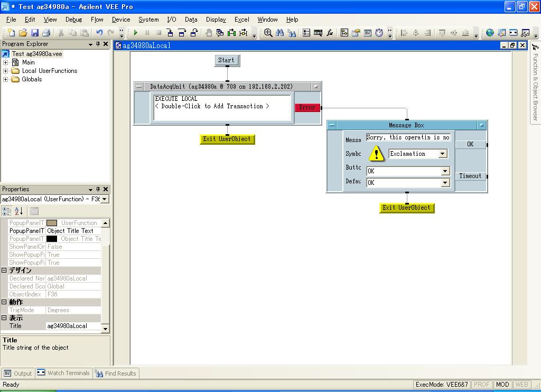Open the Exclamation symbol dropdown
541x392 pixels.
443,154
